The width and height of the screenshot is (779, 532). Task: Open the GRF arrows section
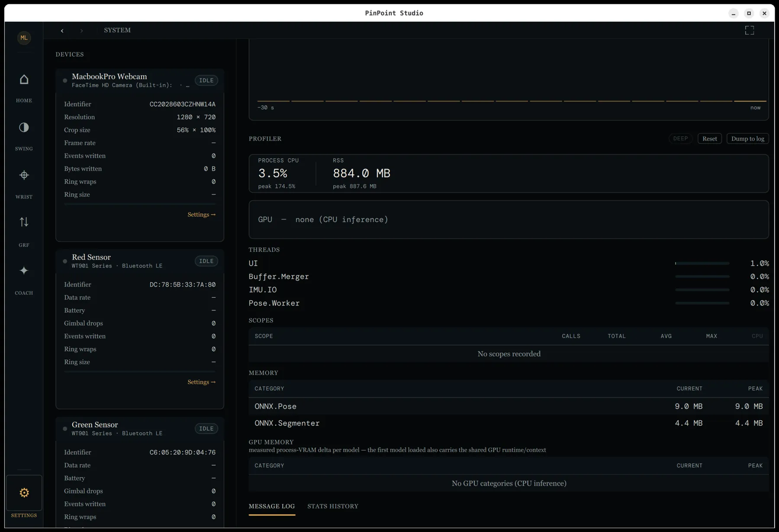pos(24,232)
